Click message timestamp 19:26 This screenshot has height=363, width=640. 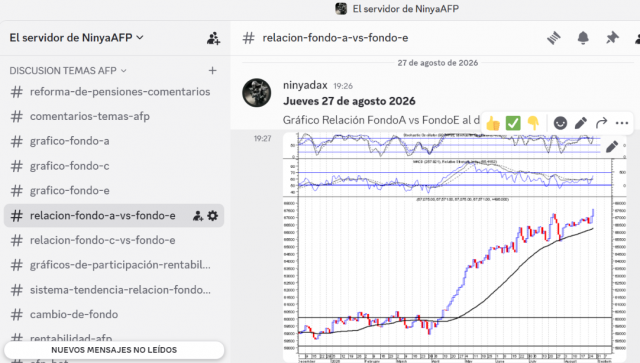pyautogui.click(x=343, y=86)
